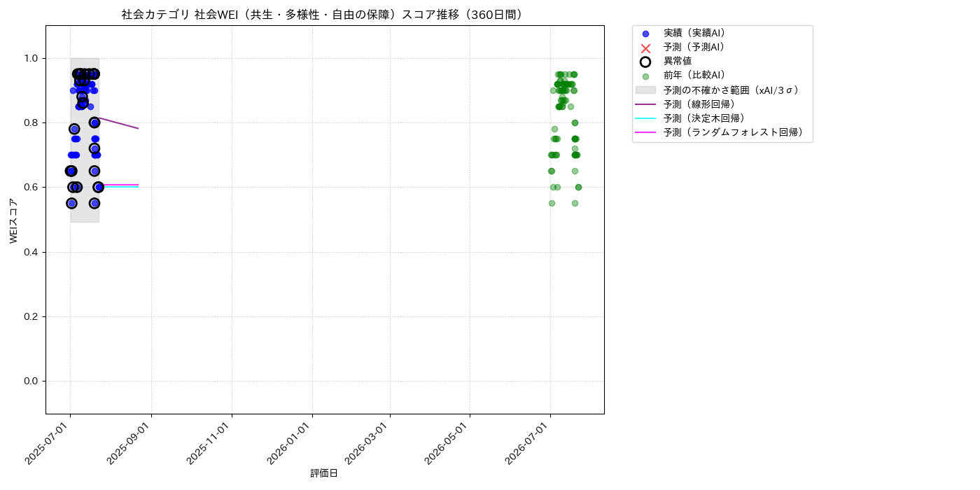The height and width of the screenshot is (490, 980).
Task: Click the blue dot legend marker
Action: (x=645, y=34)
